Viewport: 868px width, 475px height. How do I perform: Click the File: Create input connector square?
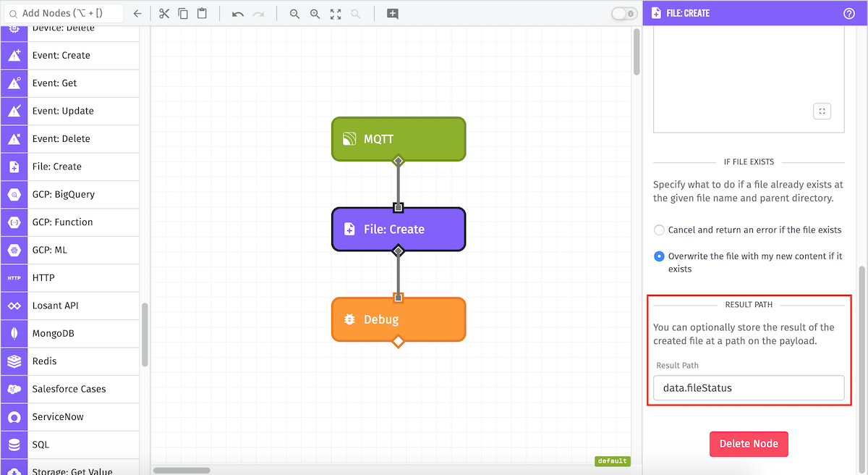point(398,208)
